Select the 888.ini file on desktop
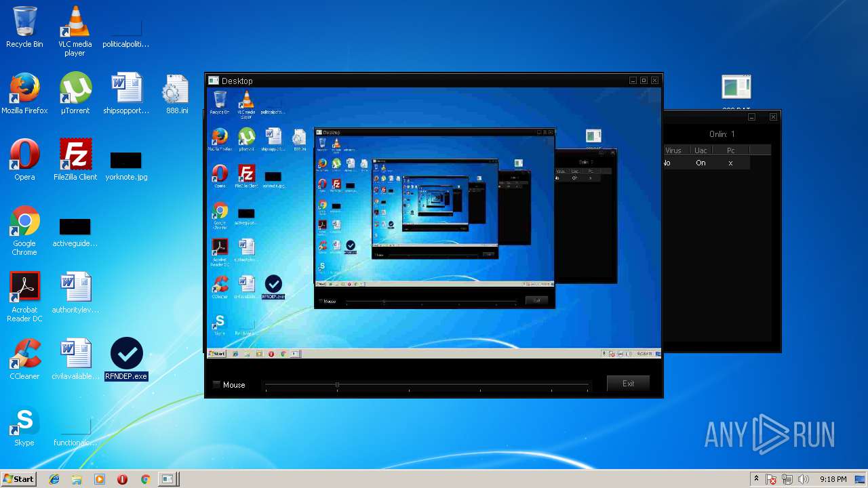 pos(176,94)
